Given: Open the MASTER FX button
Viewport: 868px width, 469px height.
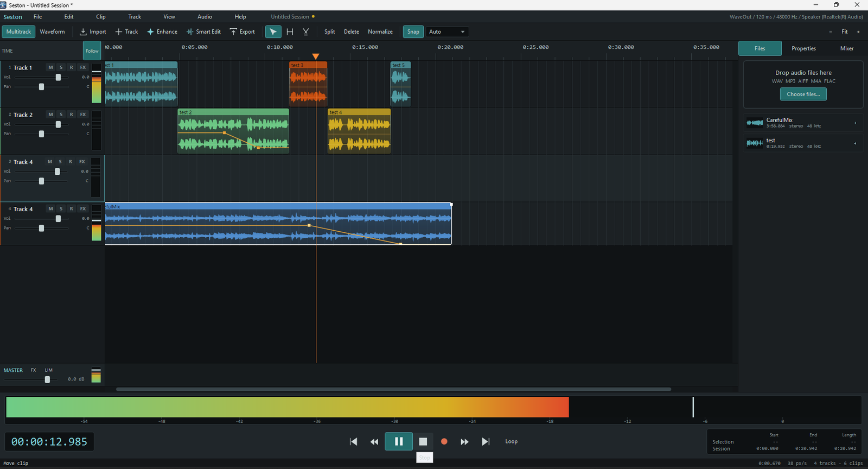Looking at the screenshot, I should tap(33, 370).
